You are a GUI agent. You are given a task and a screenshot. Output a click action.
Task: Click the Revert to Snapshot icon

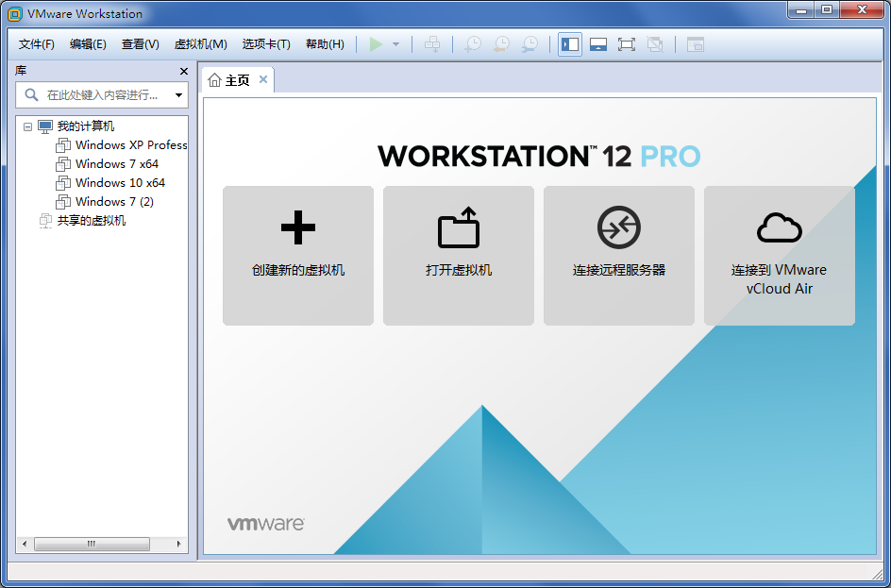[x=501, y=44]
